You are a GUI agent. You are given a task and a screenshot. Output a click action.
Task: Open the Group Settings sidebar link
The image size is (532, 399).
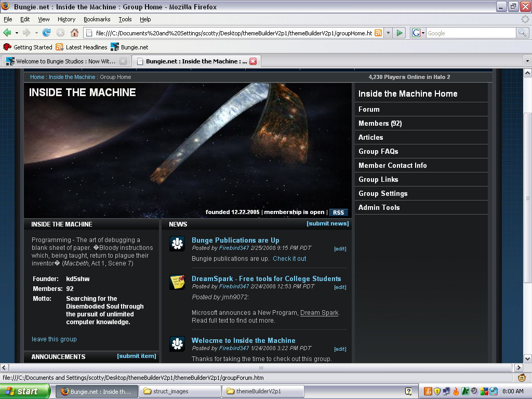coord(383,193)
